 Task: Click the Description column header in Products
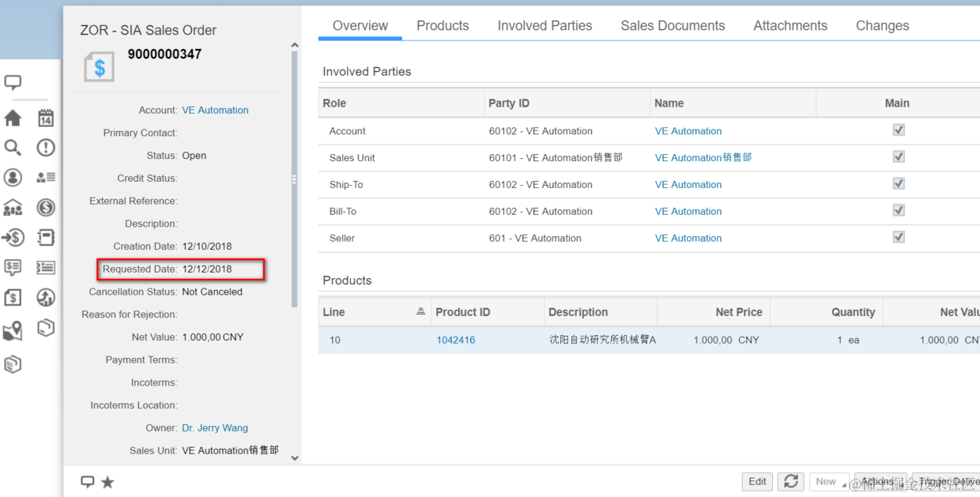(601, 312)
